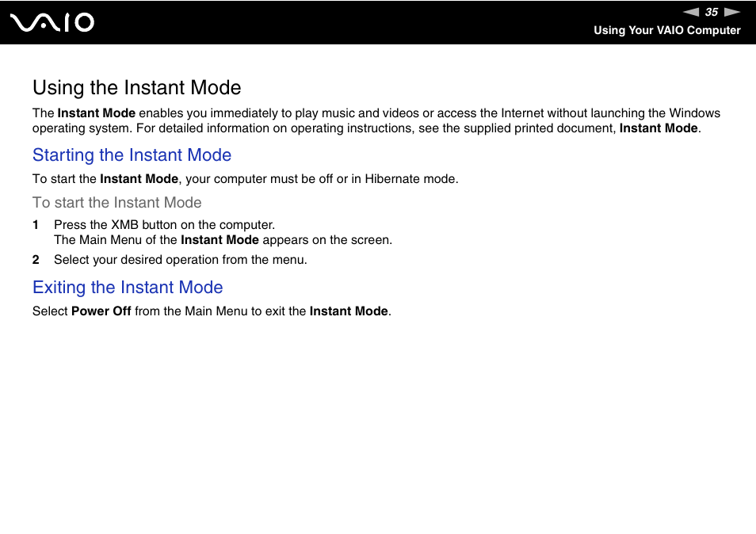Select the To start the Instant Mode subheading
The image size is (756, 534).
coord(116,202)
